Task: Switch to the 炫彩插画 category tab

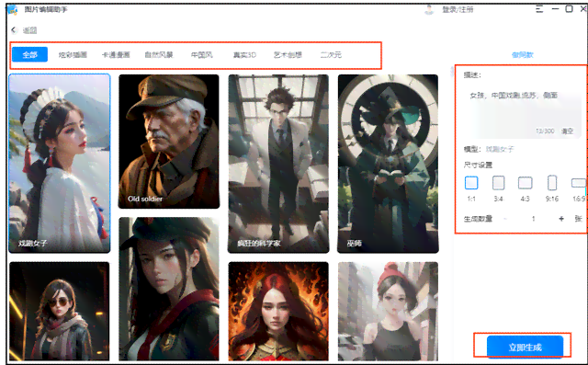Action: [x=73, y=55]
